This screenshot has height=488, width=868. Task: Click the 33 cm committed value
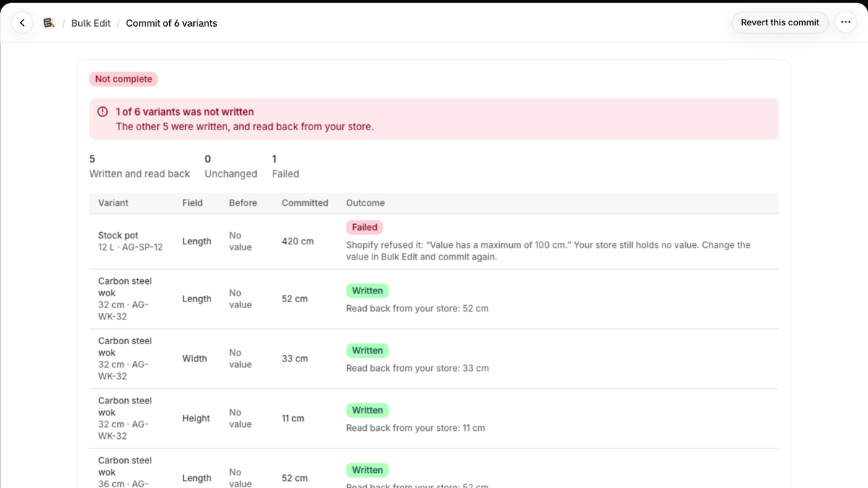[x=294, y=359]
